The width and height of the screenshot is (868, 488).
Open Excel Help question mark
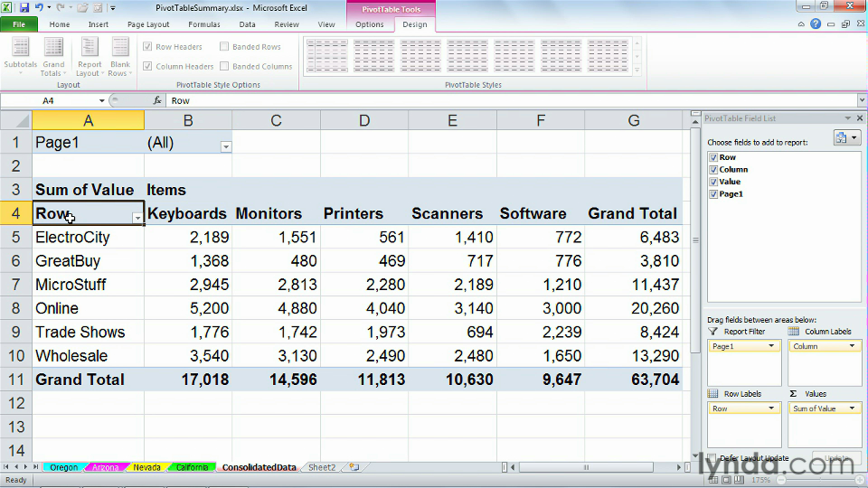tap(816, 23)
